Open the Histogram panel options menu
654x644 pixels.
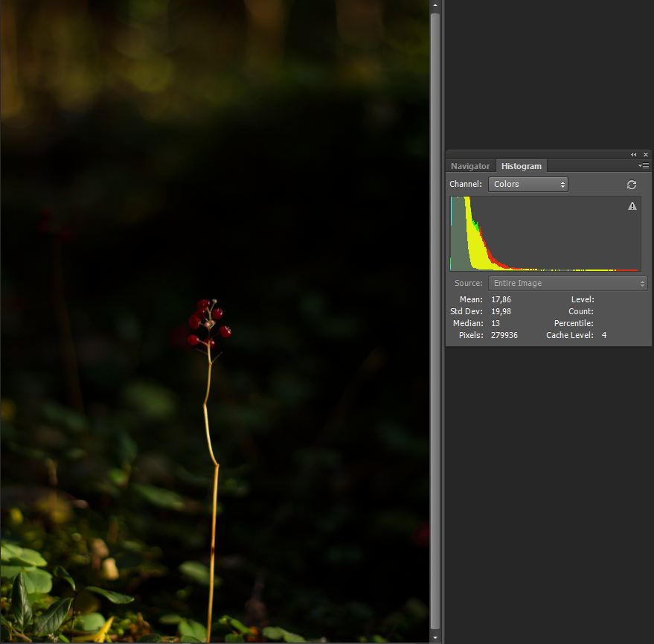coord(643,166)
